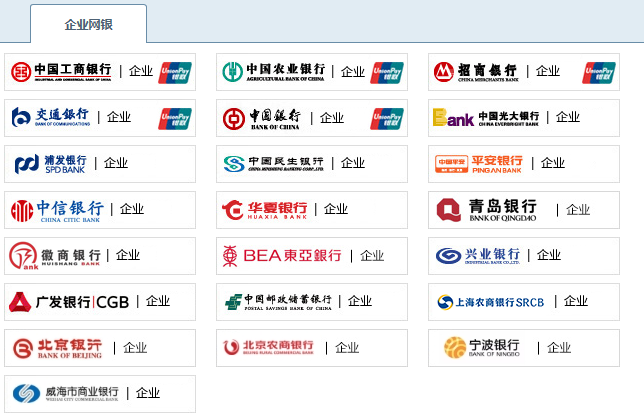Open the 企业网银 tab
The image size is (644, 418).
coord(88,24)
